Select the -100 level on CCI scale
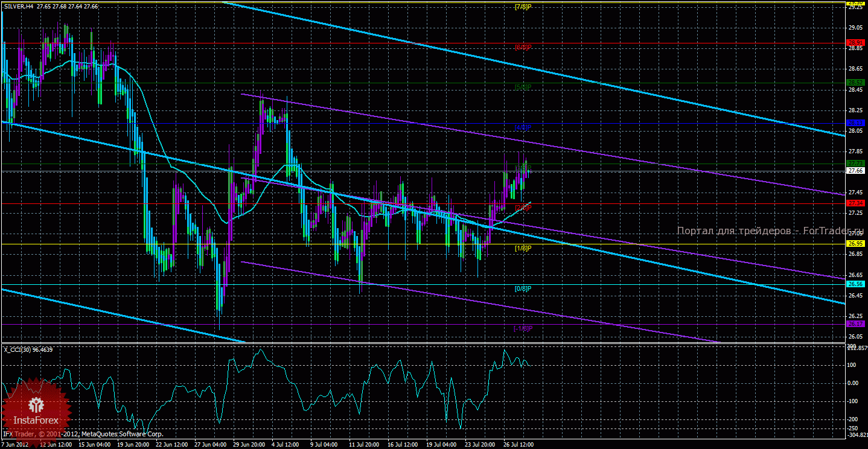Image resolution: width=868 pixels, height=449 pixels. point(854,401)
